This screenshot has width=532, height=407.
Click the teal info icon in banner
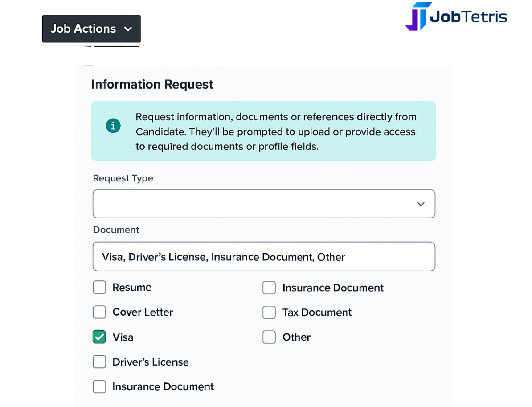pos(113,126)
